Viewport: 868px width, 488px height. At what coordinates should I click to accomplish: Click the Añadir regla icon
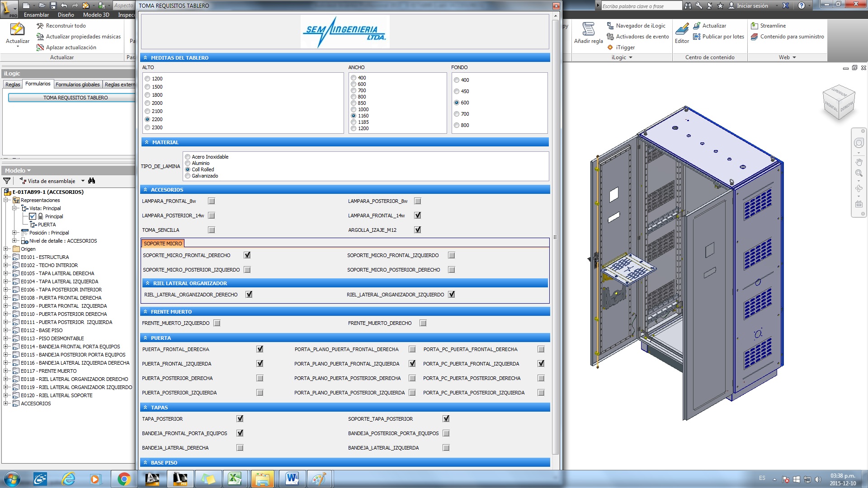588,29
